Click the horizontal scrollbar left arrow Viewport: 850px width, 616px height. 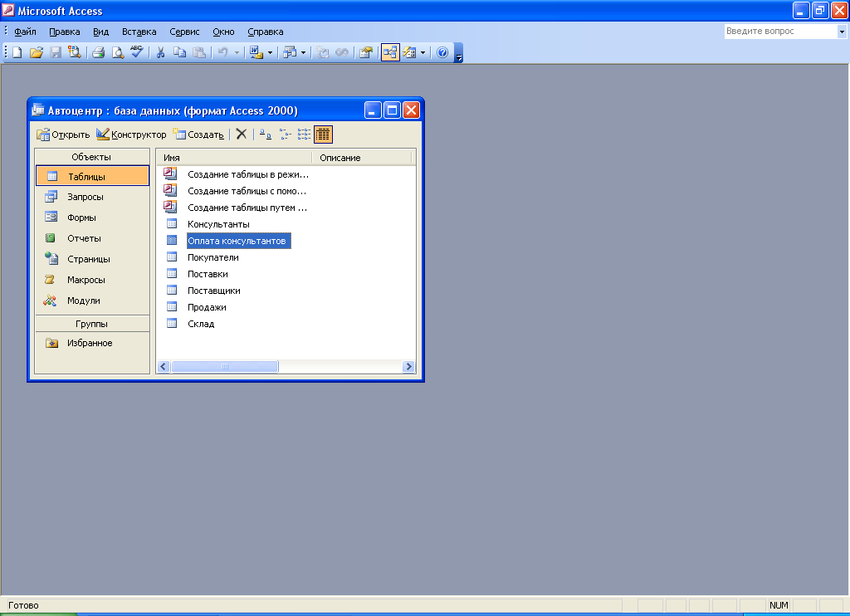(164, 367)
